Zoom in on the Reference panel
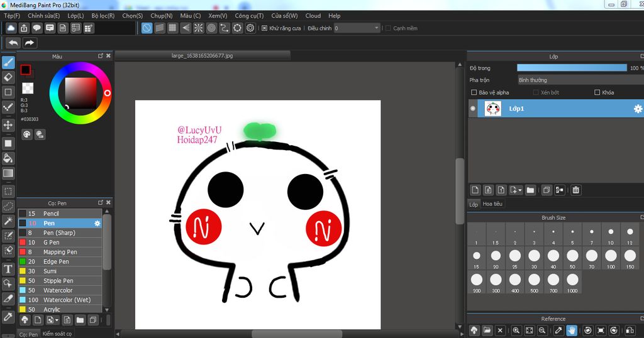 tap(516, 330)
